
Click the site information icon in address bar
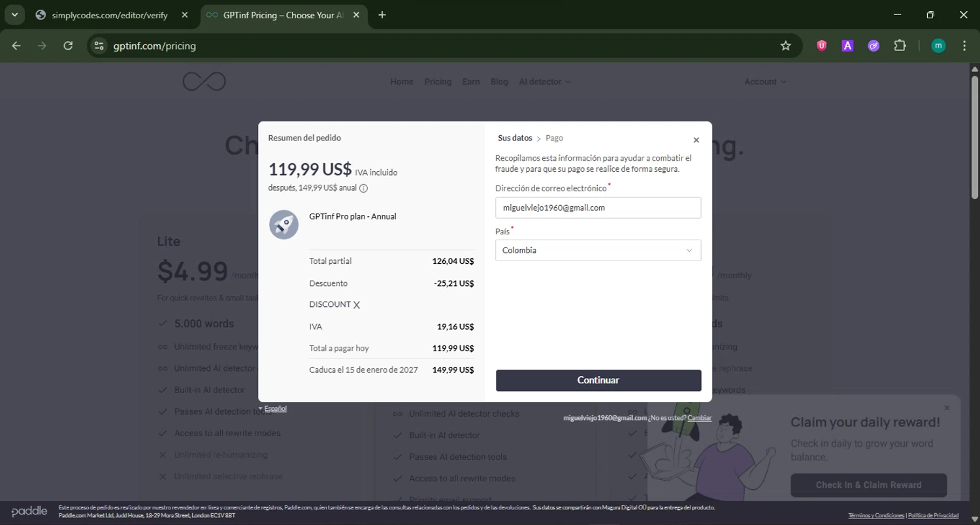[99, 46]
